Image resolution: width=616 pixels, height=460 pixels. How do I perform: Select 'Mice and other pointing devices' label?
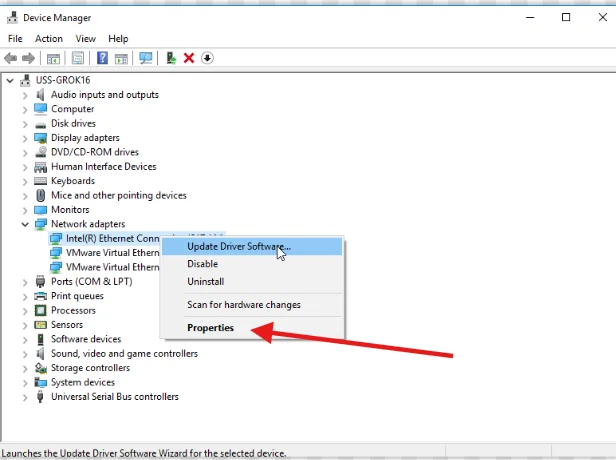pos(119,195)
